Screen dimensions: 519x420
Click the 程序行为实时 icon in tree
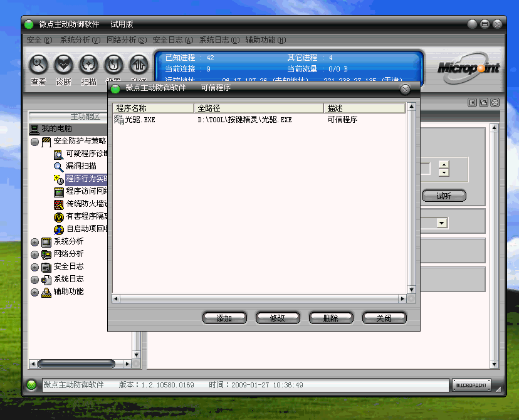58,179
